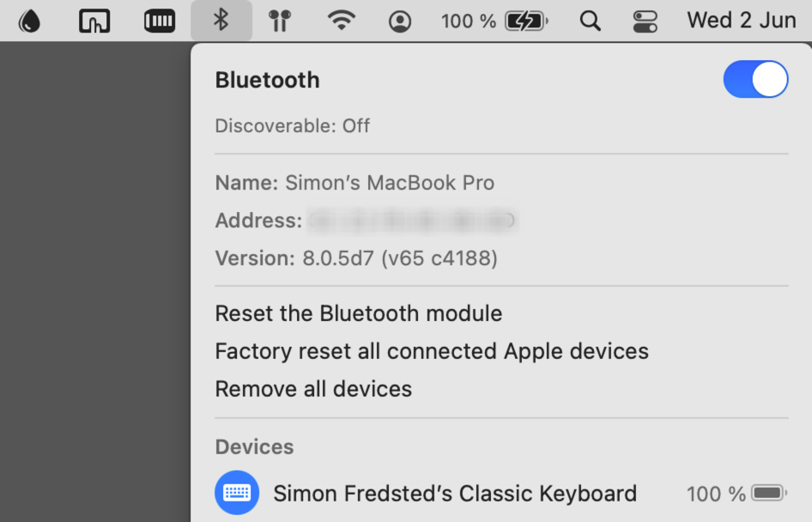The width and height of the screenshot is (812, 522).
Task: Click the memory chip menu bar icon
Action: (x=160, y=21)
